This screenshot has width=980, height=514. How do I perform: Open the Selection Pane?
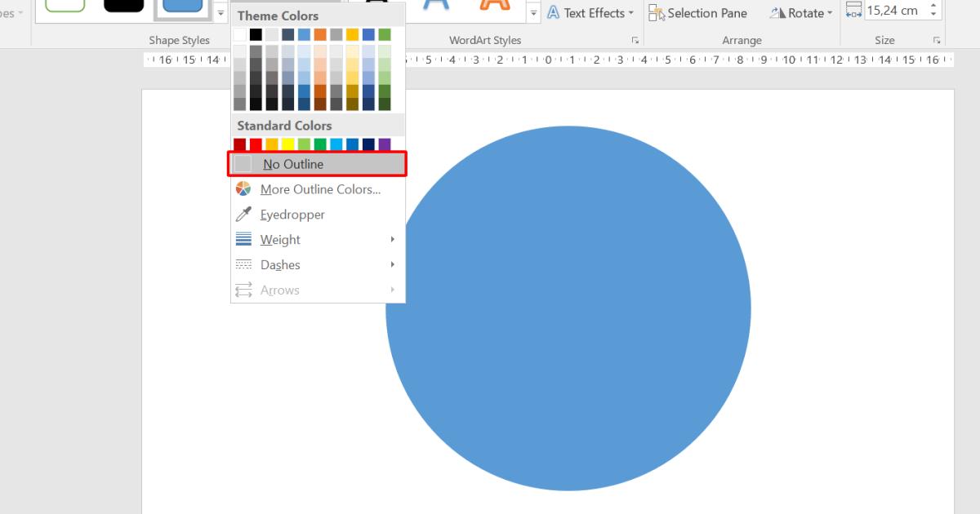(x=698, y=12)
